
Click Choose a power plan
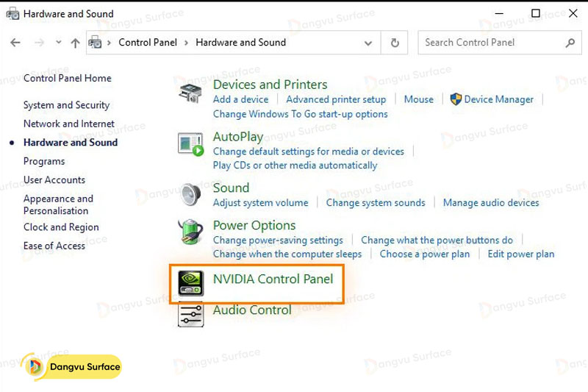click(425, 254)
